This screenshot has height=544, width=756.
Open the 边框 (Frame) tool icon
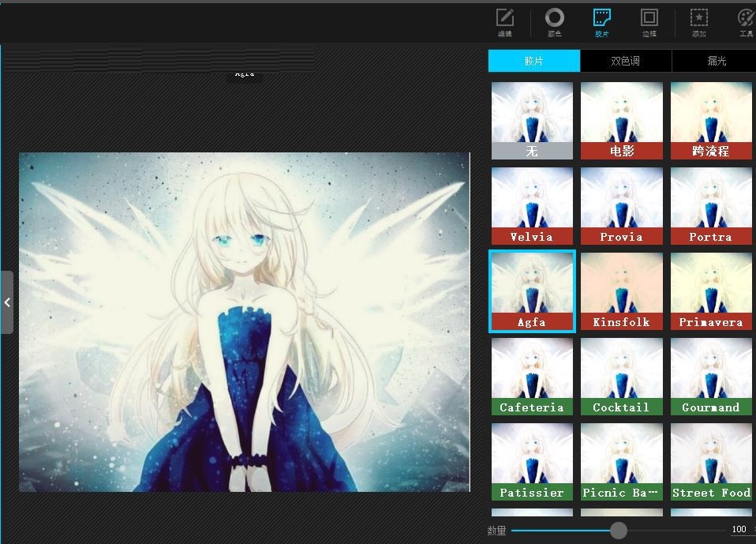pos(649,22)
